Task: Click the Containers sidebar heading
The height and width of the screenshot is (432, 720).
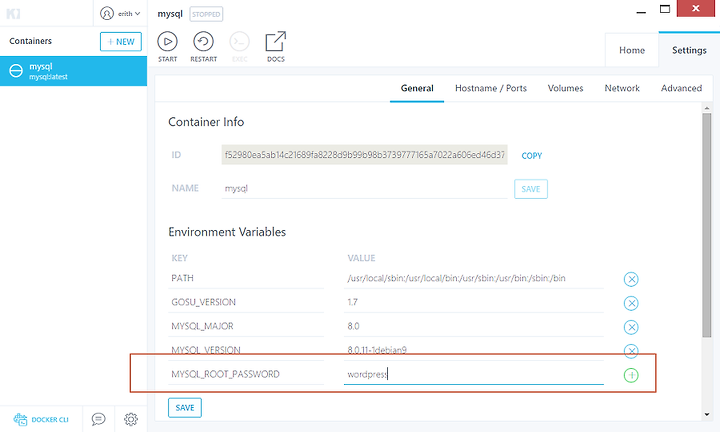Action: point(30,41)
